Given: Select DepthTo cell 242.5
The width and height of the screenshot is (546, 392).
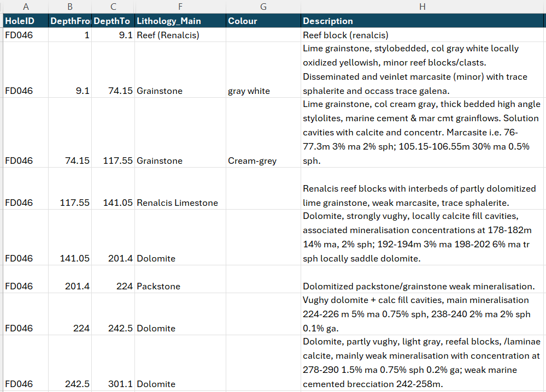Looking at the screenshot, I should tap(113, 314).
